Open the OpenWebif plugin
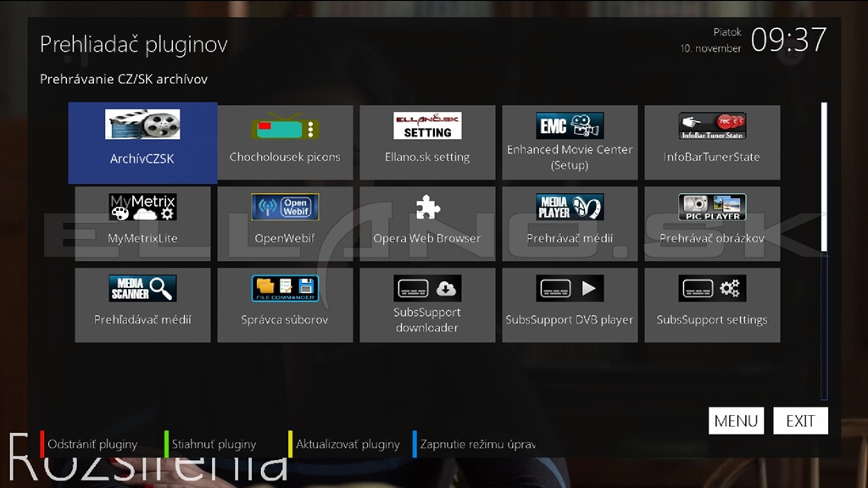This screenshot has height=488, width=868. (285, 224)
